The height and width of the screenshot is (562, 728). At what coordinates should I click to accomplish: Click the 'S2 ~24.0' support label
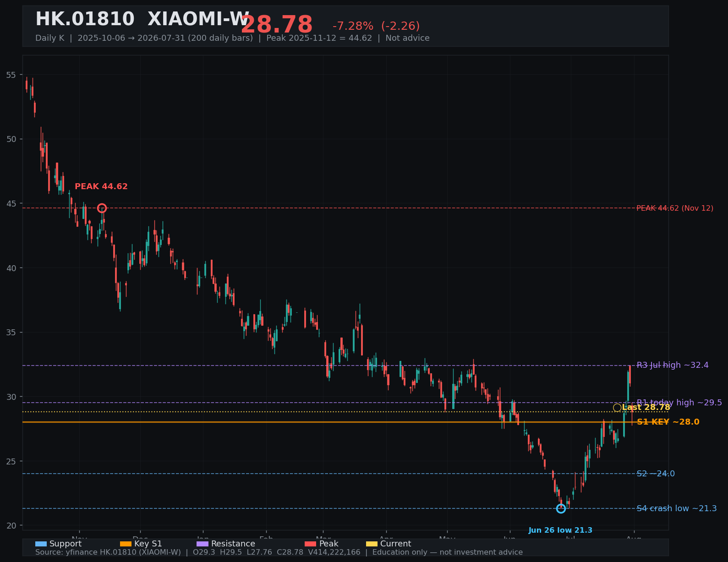656,474
